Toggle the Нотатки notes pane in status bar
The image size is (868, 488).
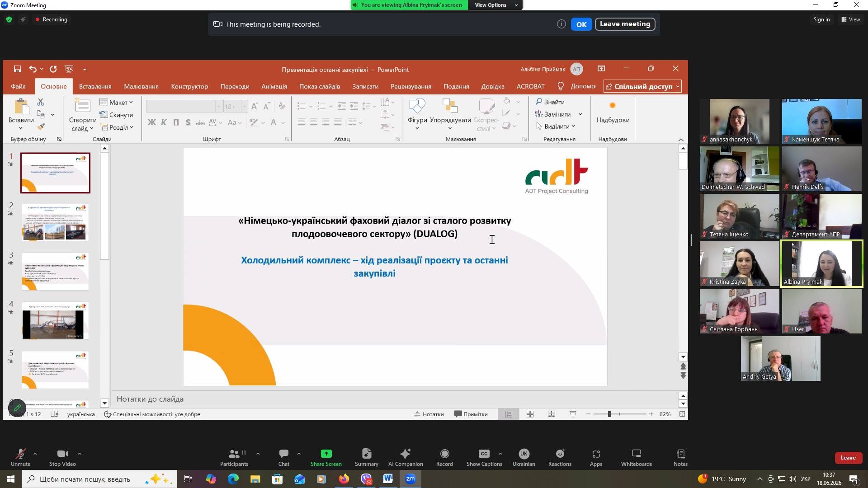[429, 414]
